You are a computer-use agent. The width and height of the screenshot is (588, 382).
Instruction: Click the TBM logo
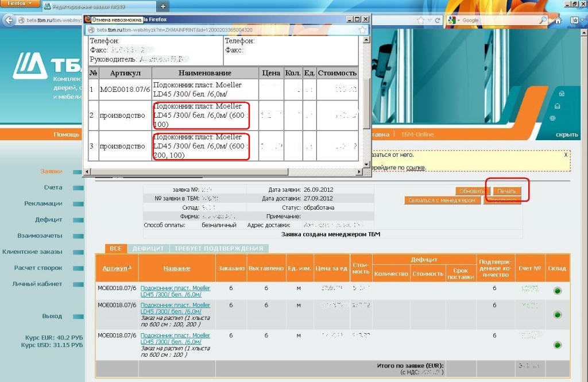[x=47, y=65]
